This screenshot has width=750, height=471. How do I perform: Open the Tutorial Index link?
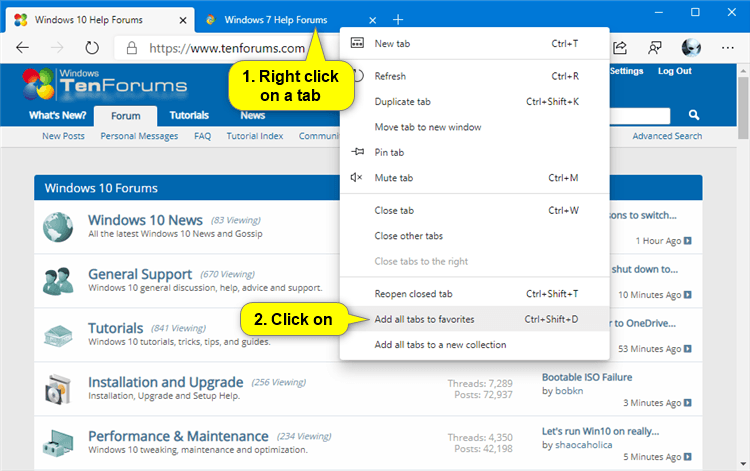[255, 136]
